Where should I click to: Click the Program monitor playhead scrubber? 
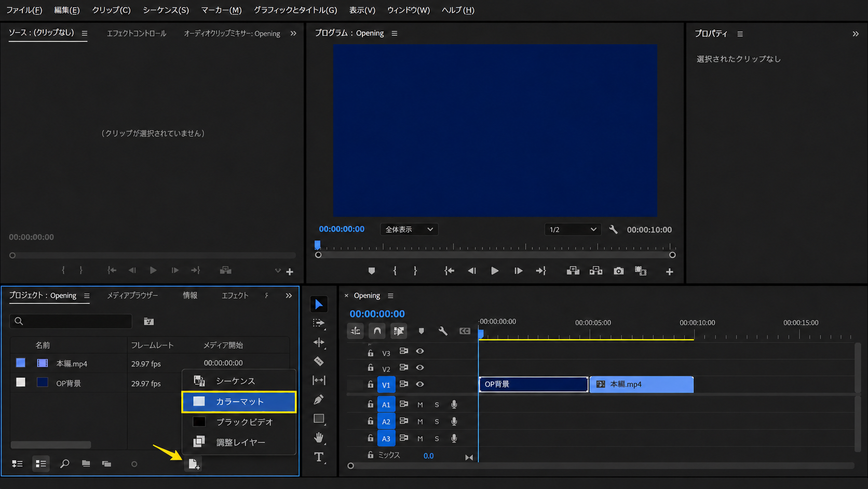(x=317, y=245)
